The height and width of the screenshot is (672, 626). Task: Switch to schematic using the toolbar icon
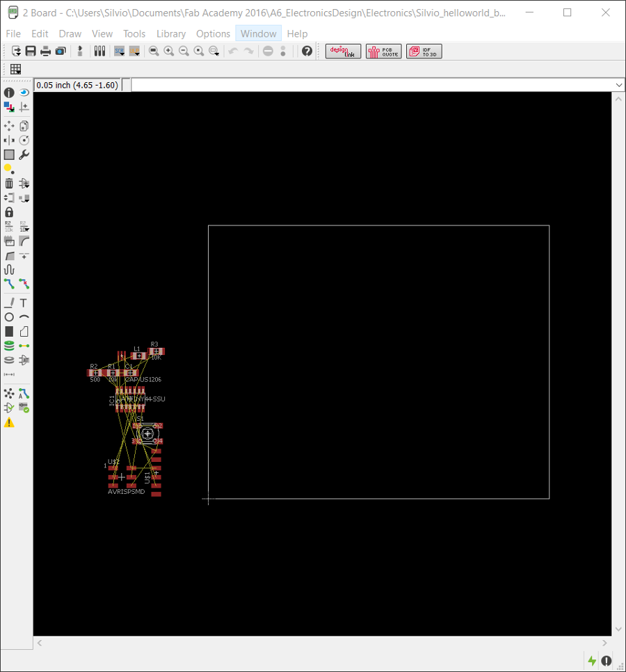coord(80,51)
